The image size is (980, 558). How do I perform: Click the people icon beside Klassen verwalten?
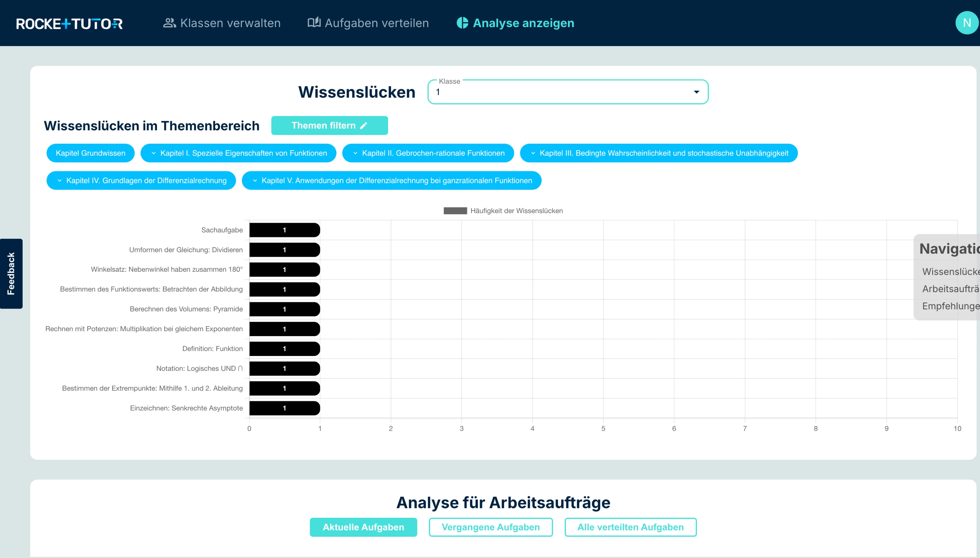click(x=169, y=23)
